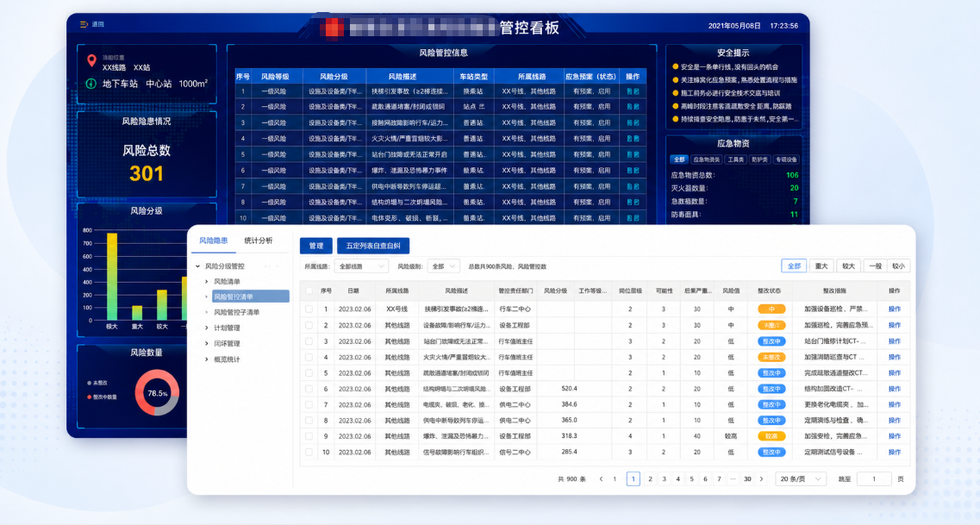Click the red location pin icon beside XX线路
Screen dimensions: 980x525
point(91,60)
